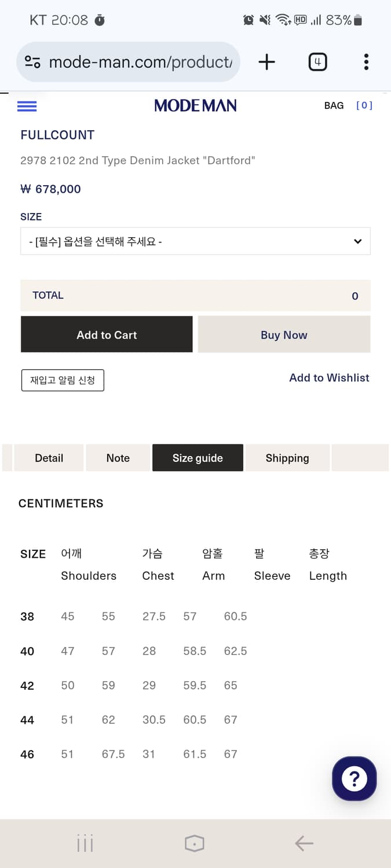
Task: Open the floating help question mark
Action: pyautogui.click(x=354, y=778)
